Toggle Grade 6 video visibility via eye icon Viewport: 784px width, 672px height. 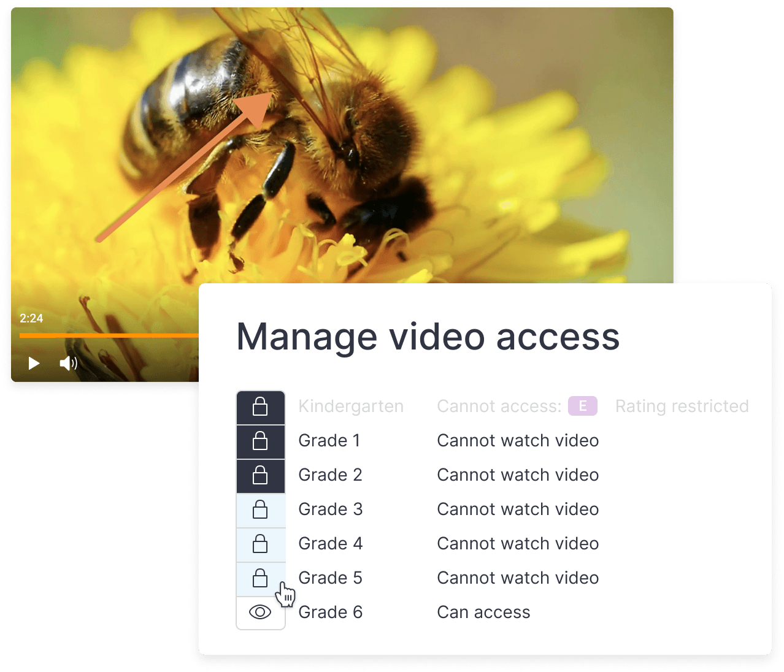(x=261, y=612)
